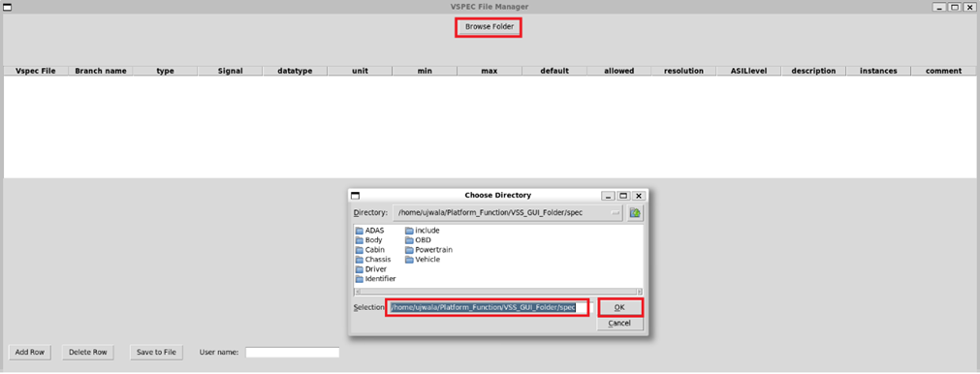
Task: Click the datatype column header
Action: coord(295,71)
